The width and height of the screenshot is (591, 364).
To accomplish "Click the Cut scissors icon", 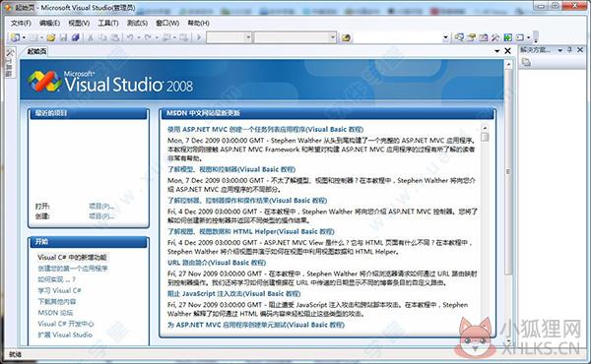I will point(91,37).
